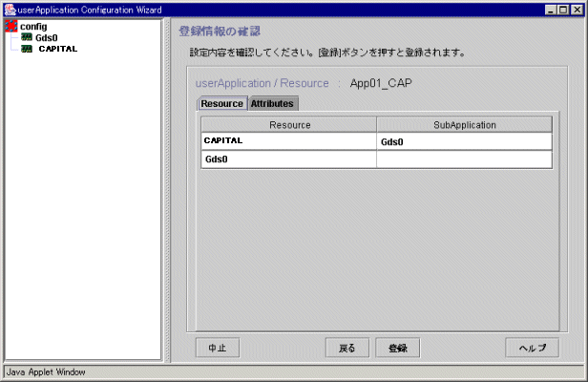Select Gds0 cell in SubApplication column
The height and width of the screenshot is (382, 588).
pyautogui.click(x=465, y=141)
